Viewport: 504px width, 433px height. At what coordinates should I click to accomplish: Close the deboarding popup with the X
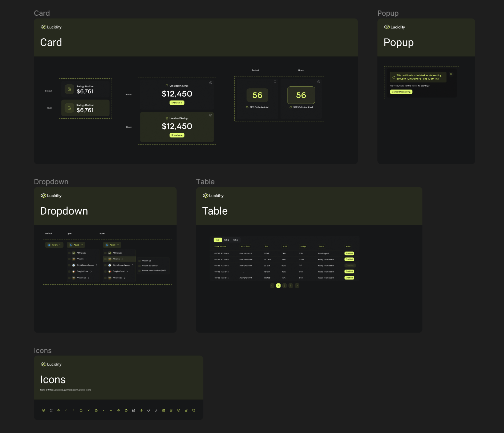451,74
